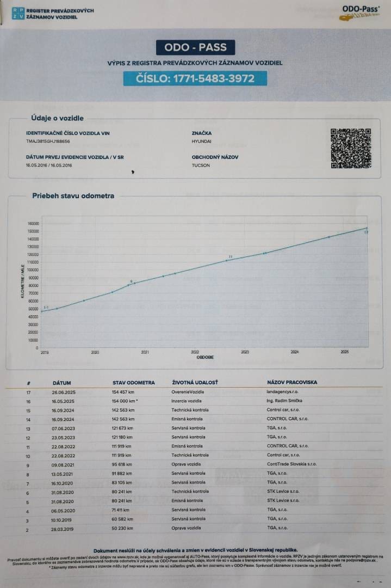
Task: Click the NÁZOV PRACOVISKA column header
Action: (292, 382)
